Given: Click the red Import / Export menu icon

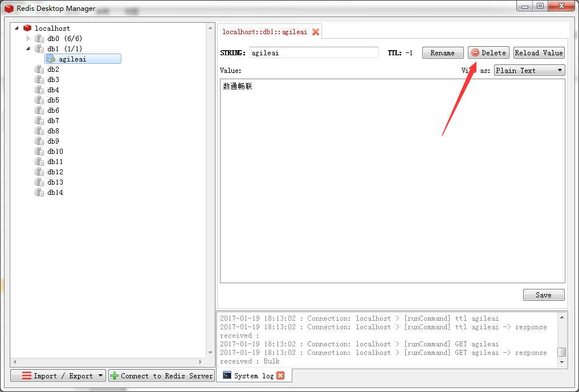Looking at the screenshot, I should [x=27, y=375].
